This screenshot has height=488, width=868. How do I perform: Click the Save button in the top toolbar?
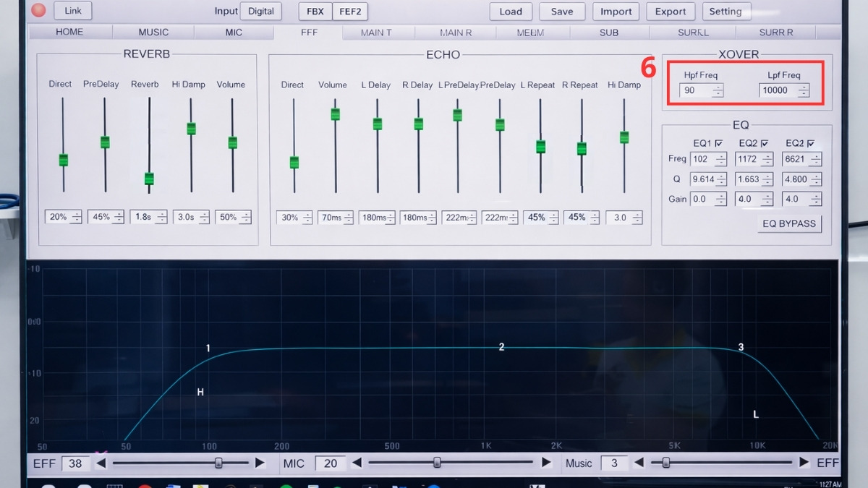click(562, 12)
